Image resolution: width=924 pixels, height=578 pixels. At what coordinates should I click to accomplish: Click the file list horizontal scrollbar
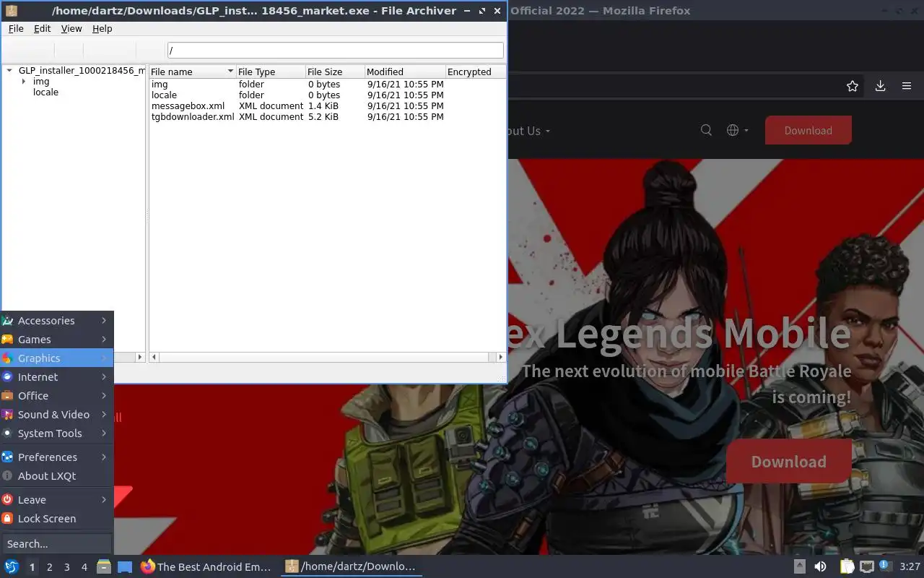(327, 357)
